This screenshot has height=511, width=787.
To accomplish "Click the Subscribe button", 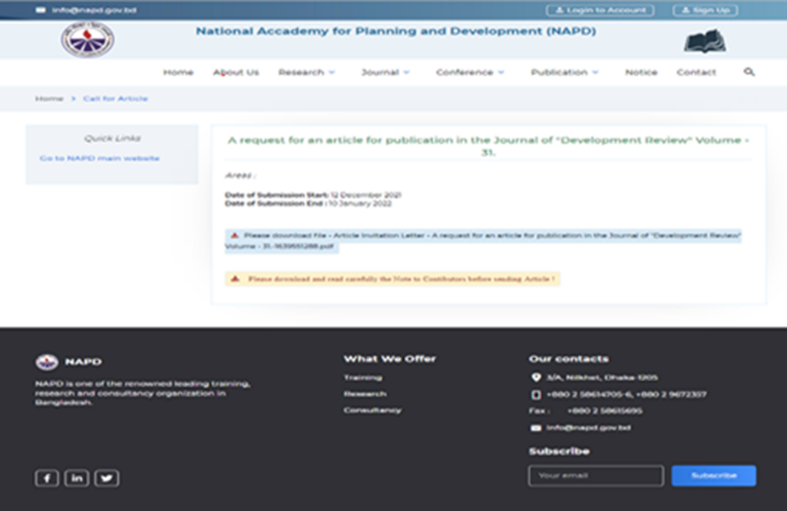I will 714,475.
